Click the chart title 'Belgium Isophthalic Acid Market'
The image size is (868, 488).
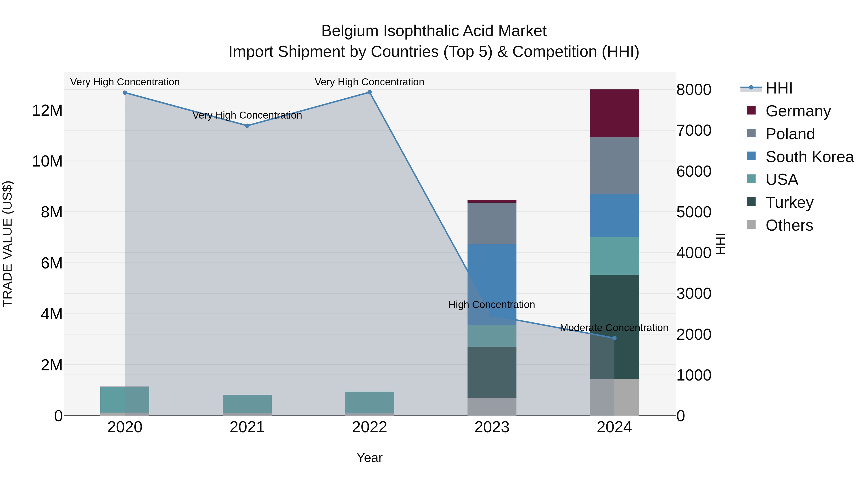point(434,31)
